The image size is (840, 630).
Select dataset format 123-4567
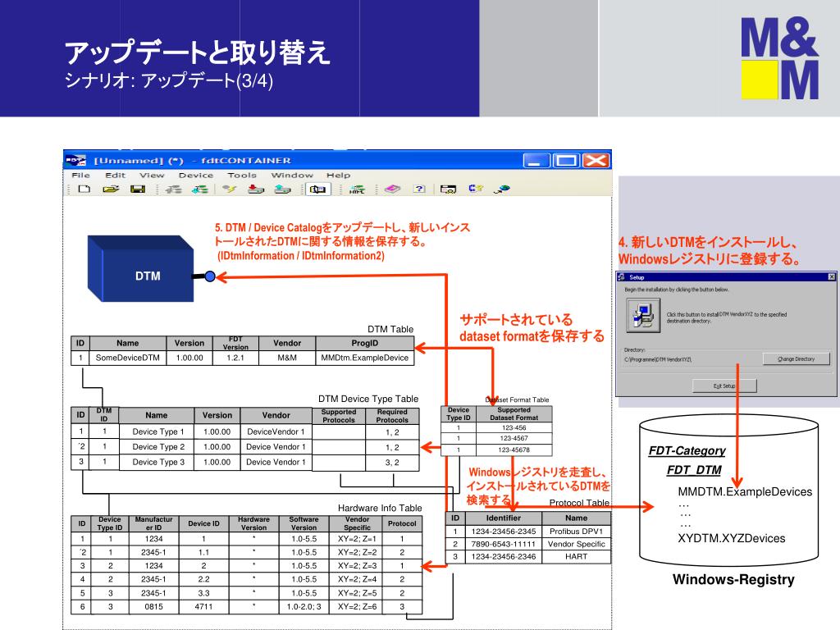tap(514, 438)
